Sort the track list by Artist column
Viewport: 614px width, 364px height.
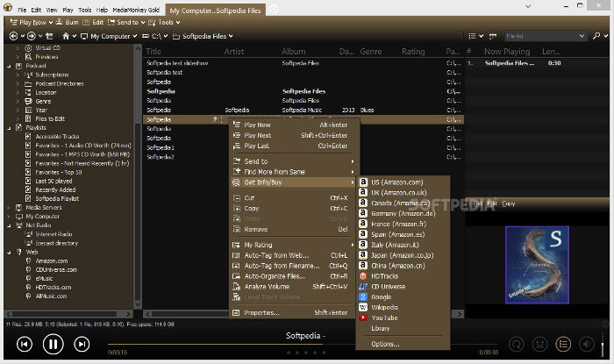tap(234, 51)
